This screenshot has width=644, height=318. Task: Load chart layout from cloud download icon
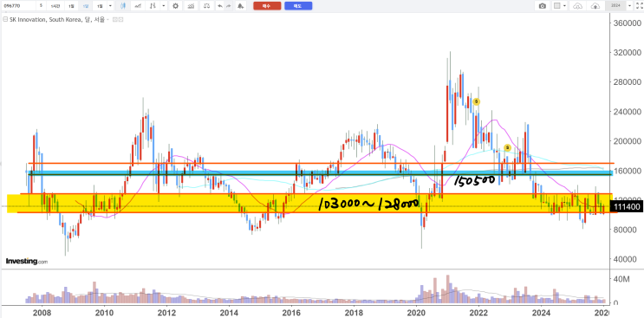point(577,6)
